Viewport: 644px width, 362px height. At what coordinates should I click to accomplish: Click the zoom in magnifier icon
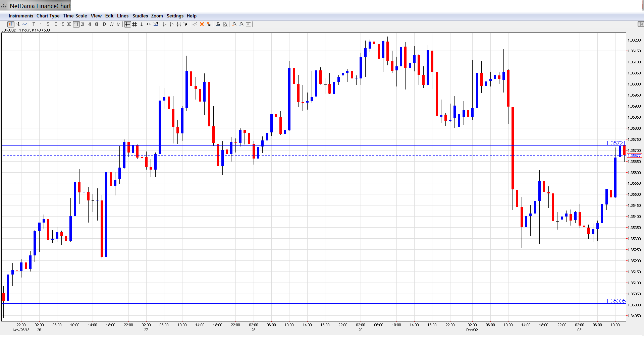(234, 24)
